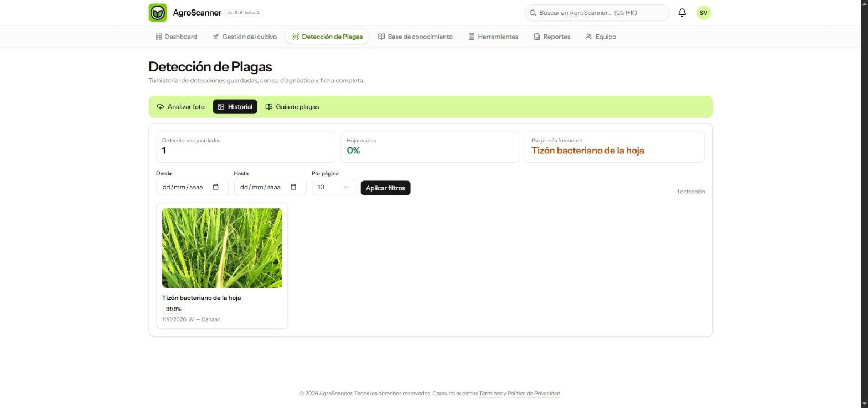Click the detection title Tizón bacteriano de la hoja
The height and width of the screenshot is (408, 868).
point(201,298)
